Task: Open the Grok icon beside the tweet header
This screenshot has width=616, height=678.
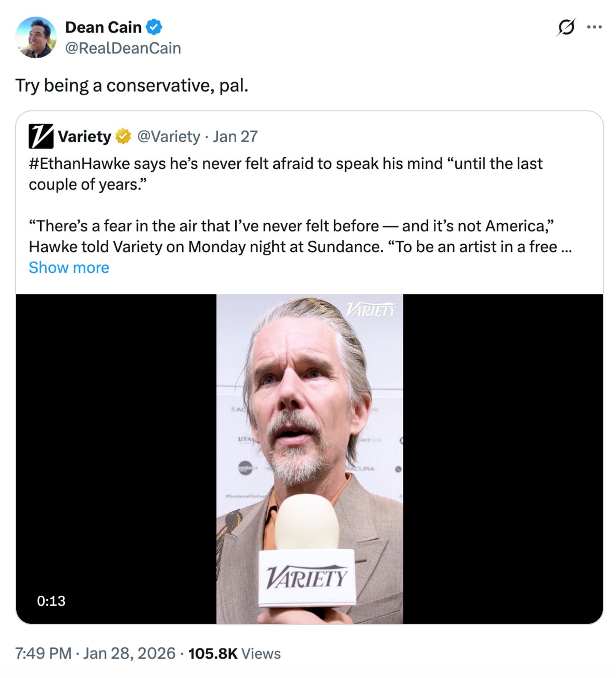Action: (x=566, y=27)
